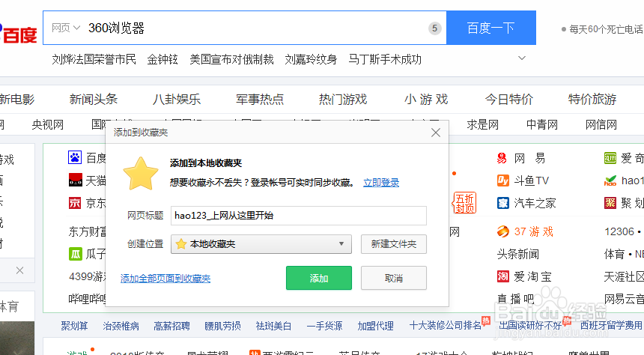Click the 瓜子 green site icon
Viewport: 644px width, 355px height.
click(x=75, y=254)
